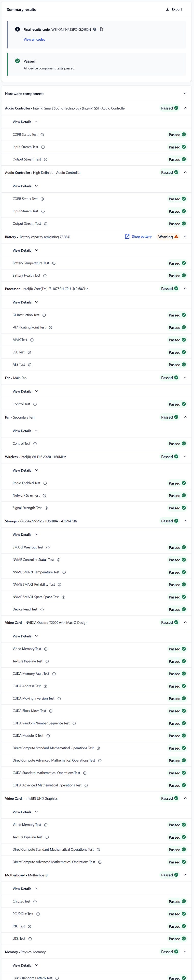This screenshot has height=980, width=194.
Task: Collapse the Main Fan section
Action: tap(185, 378)
